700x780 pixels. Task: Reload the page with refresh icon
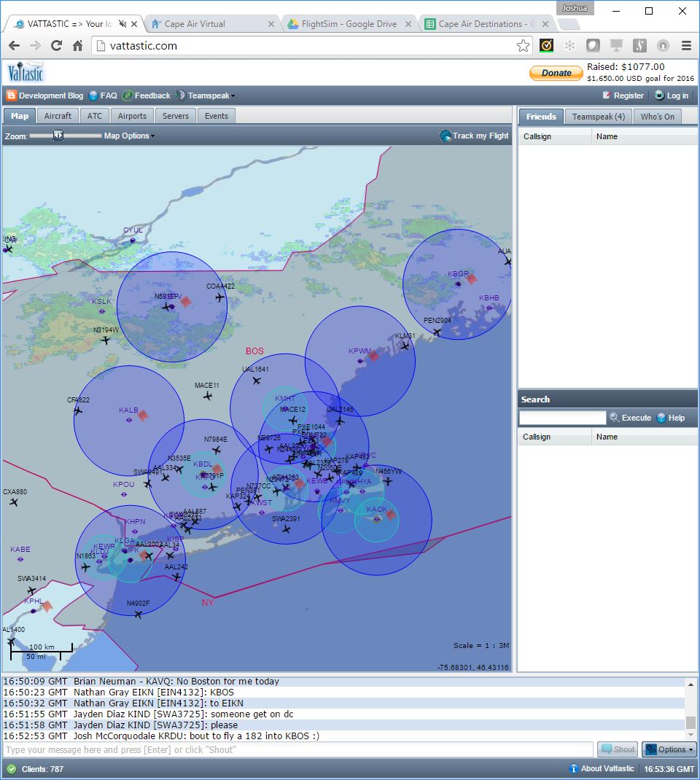(x=56, y=46)
